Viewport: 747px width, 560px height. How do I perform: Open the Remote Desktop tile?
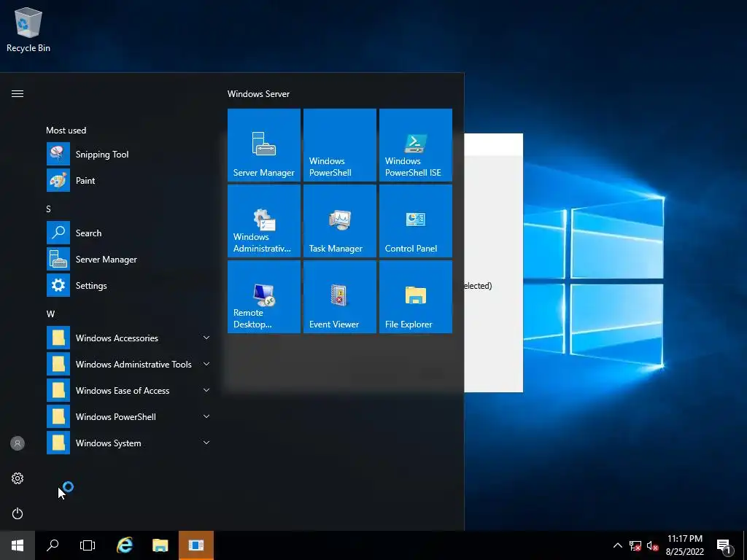pos(264,297)
